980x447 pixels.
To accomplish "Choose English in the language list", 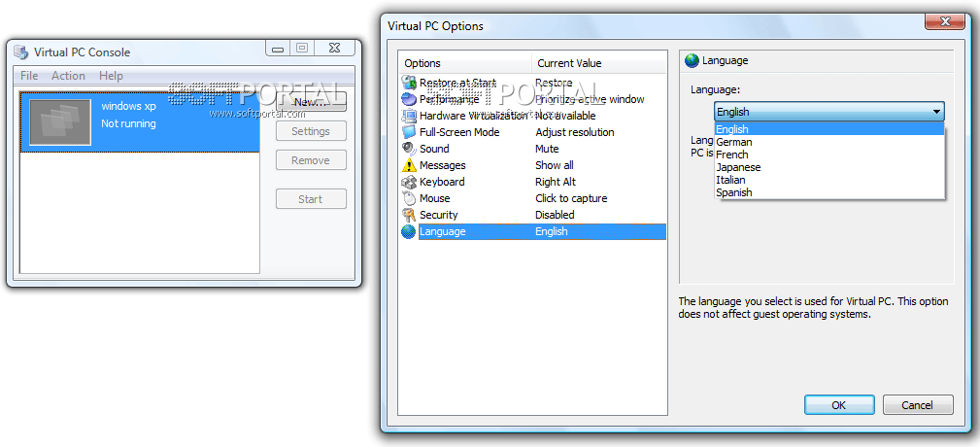I will point(828,129).
